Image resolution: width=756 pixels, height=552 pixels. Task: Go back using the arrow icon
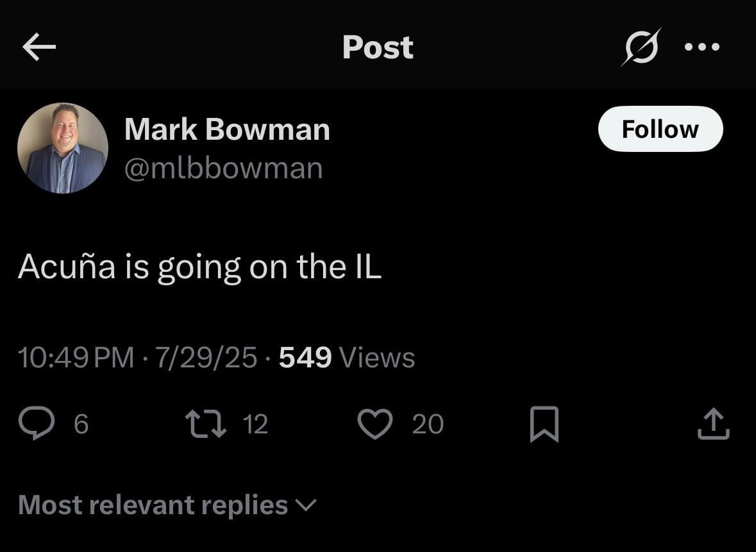(40, 47)
